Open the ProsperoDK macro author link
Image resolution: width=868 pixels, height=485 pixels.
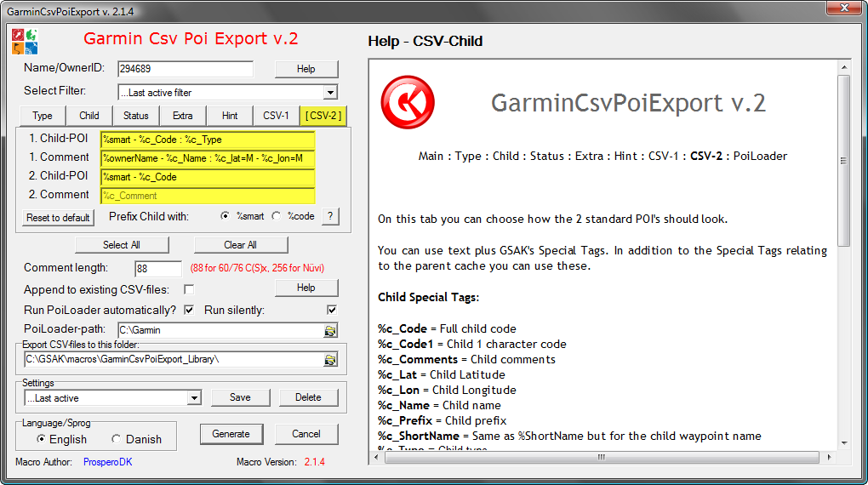click(107, 462)
